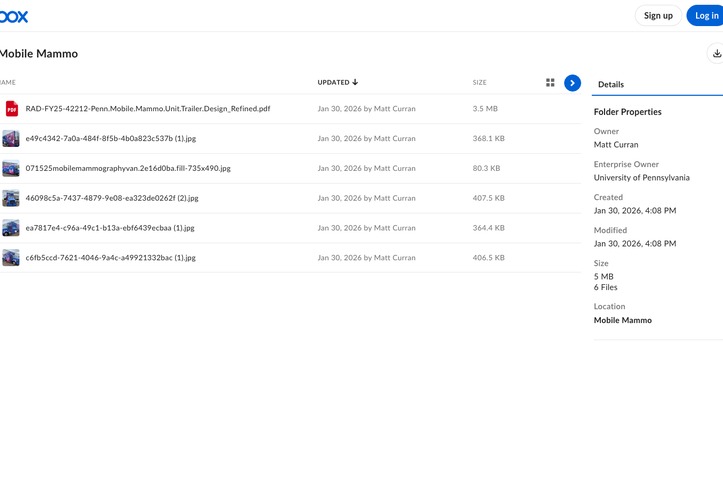Screen dimensions: 723x479
Task: Click the PDF file icon for RAD-FY25-42212
Action: tap(12, 109)
